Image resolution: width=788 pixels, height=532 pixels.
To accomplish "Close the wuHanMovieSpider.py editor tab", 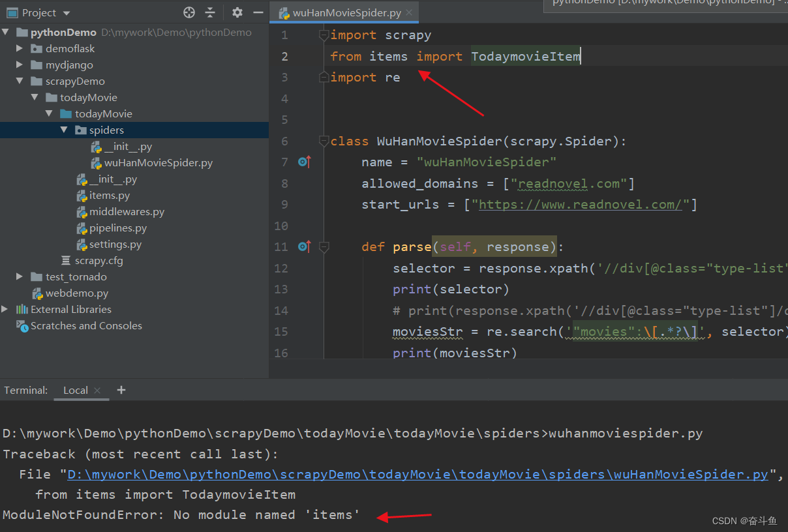I will tap(409, 12).
